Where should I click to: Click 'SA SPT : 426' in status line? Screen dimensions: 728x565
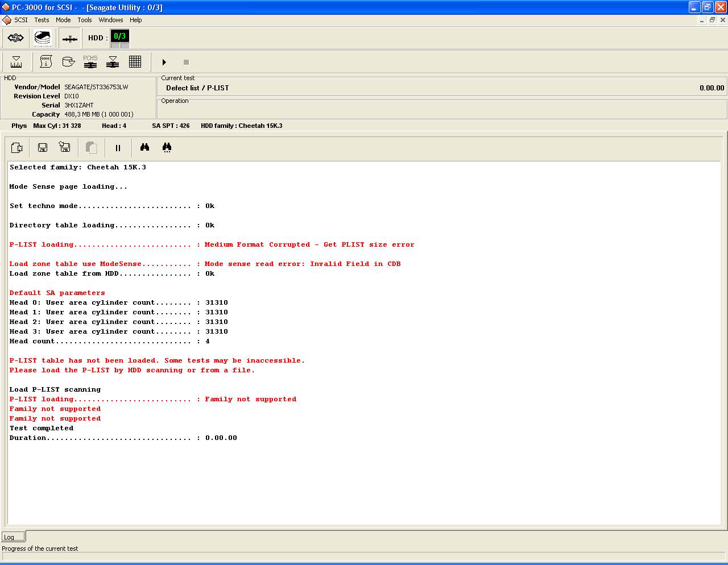(171, 126)
